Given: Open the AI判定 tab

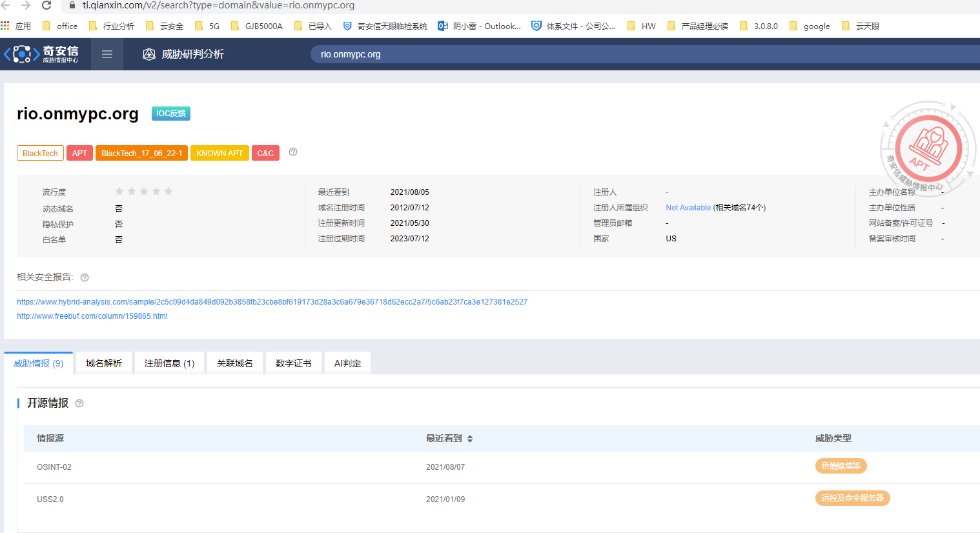Looking at the screenshot, I should (x=347, y=363).
